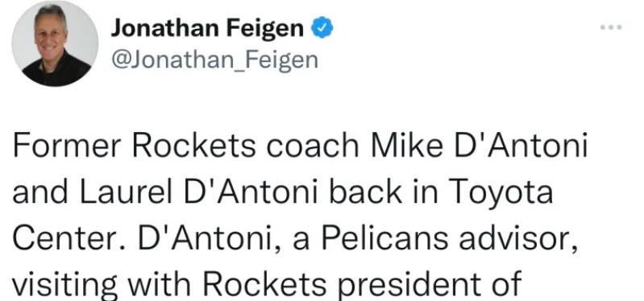Click the word "advisor," in the tweet

point(518,239)
